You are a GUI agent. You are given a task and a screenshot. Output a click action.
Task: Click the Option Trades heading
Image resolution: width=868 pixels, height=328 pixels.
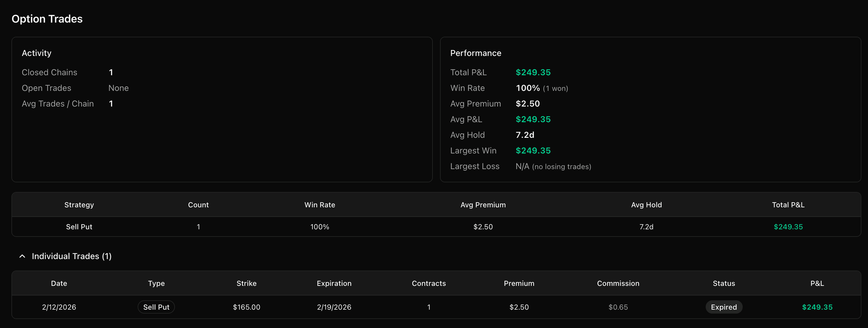(47, 19)
